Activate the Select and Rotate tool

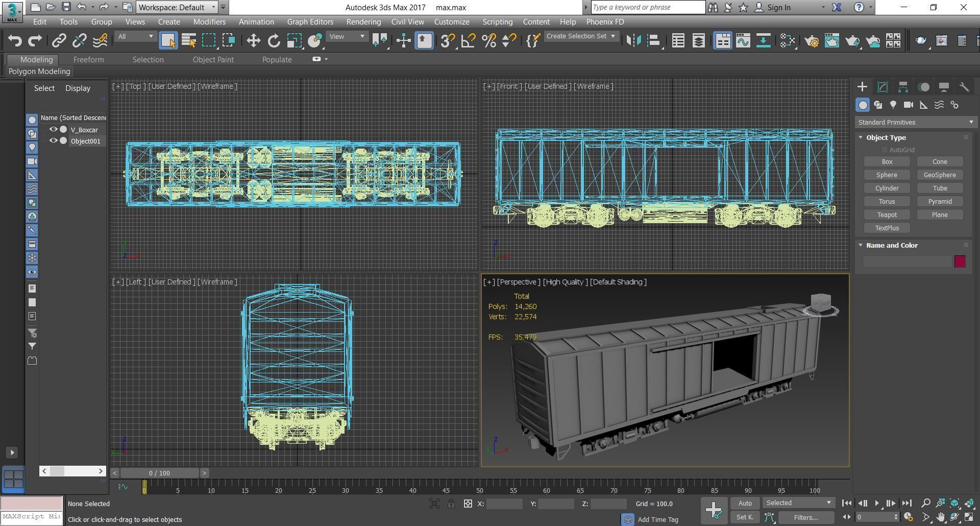[274, 41]
